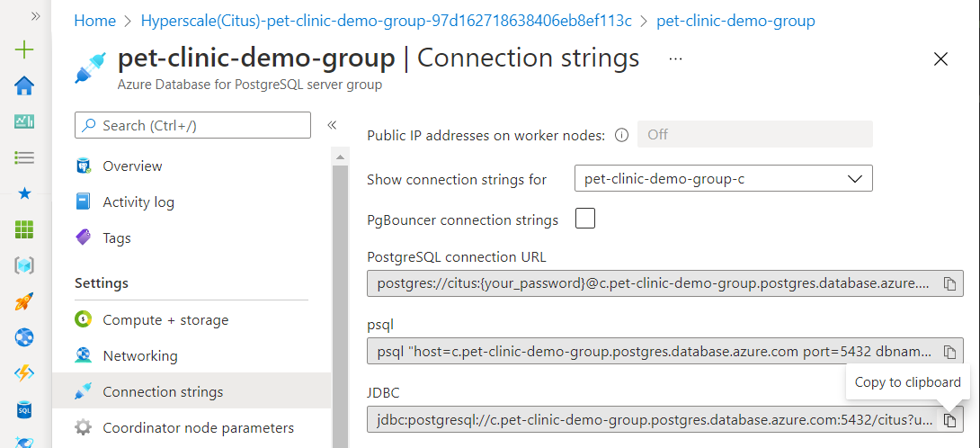
Task: Open All resources green grid icon
Action: click(24, 229)
